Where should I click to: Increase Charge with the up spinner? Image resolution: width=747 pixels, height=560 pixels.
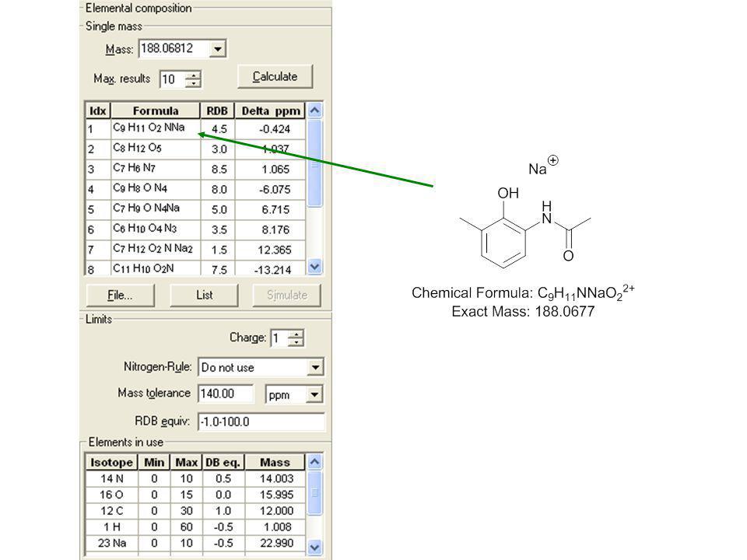click(x=296, y=334)
